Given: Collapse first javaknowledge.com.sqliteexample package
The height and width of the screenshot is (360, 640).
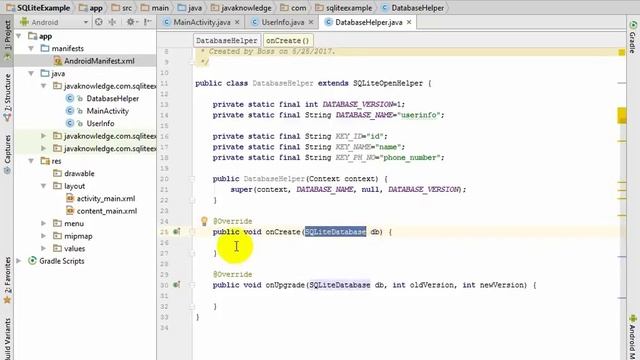Looking at the screenshot, I should 43,86.
